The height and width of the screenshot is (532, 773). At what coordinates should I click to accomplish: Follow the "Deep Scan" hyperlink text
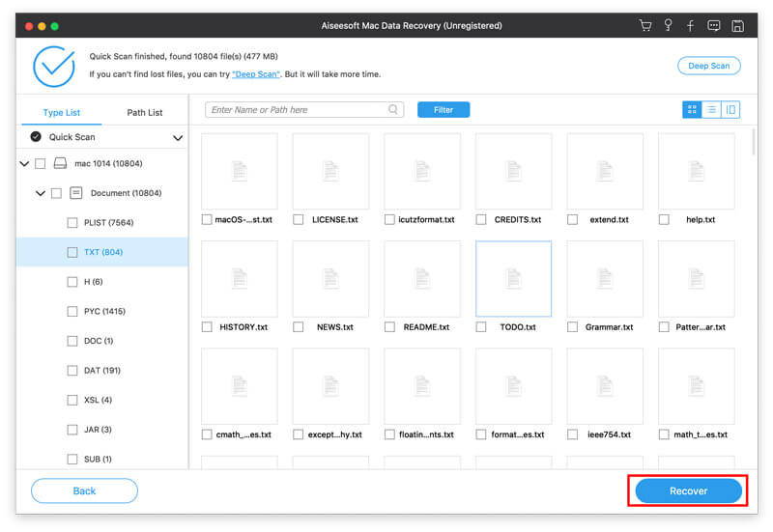coord(256,74)
